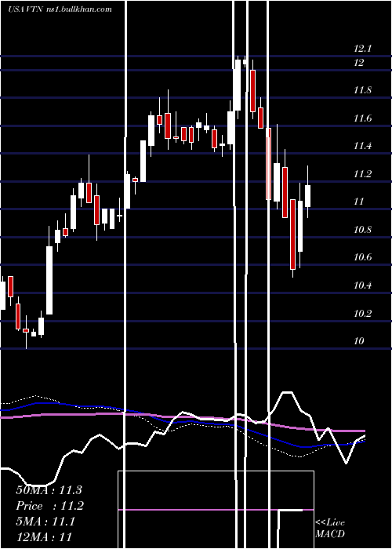392x549 pixels.
Task: Click the 12 price axis label
Action: (x=359, y=63)
